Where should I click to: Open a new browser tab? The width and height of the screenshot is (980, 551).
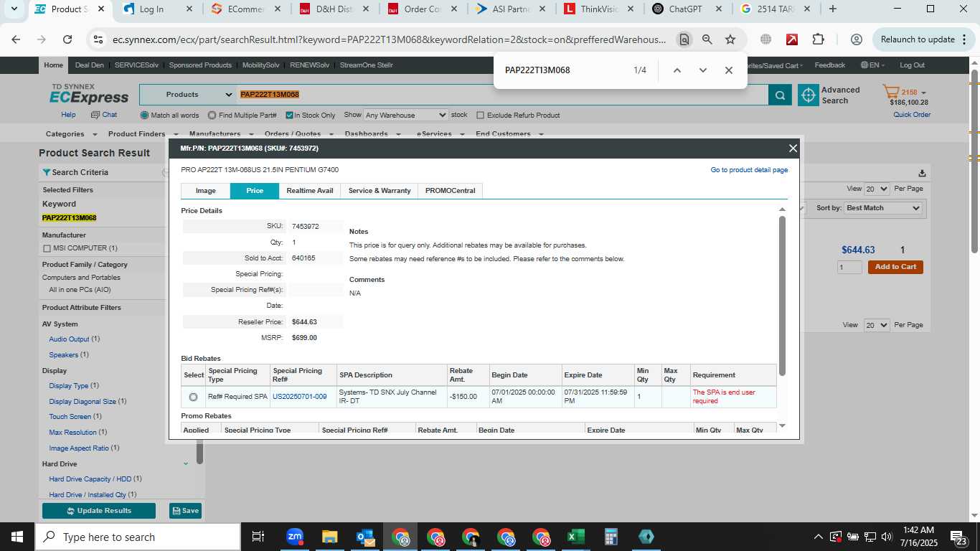click(x=832, y=9)
